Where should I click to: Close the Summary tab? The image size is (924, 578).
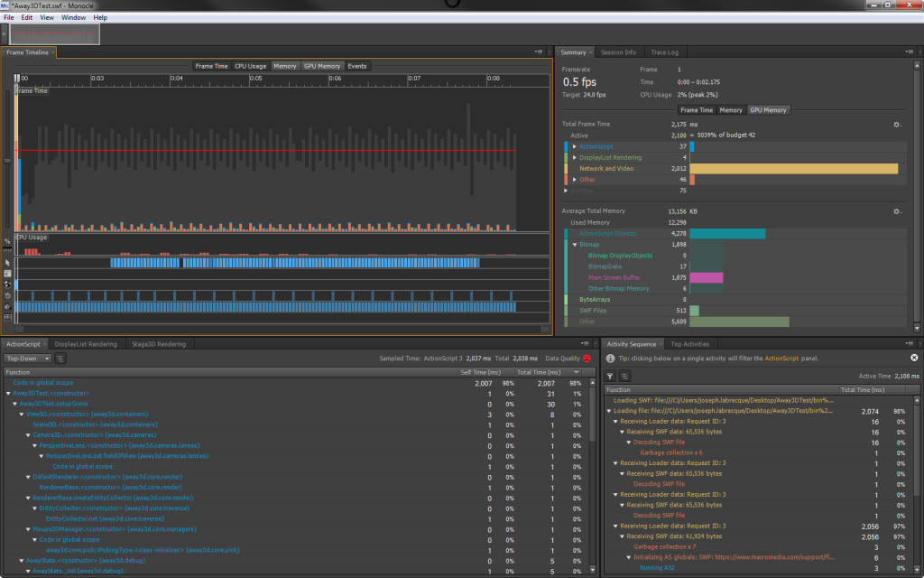click(591, 52)
